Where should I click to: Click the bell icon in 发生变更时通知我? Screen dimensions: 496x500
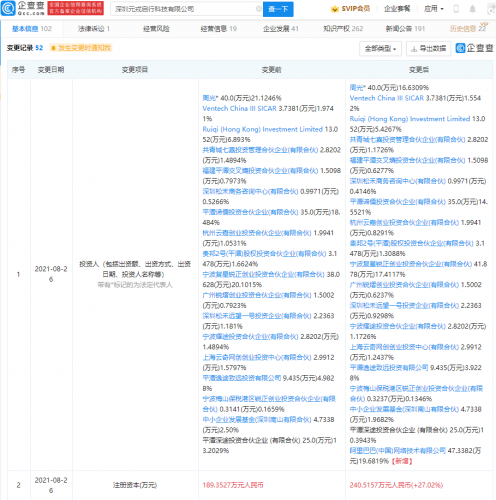point(53,48)
